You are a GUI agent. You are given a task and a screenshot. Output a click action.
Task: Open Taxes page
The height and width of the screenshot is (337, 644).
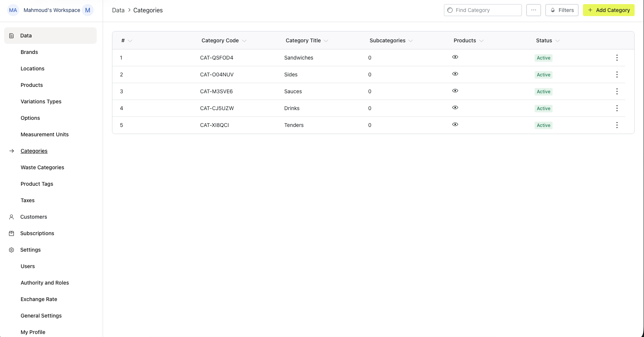[x=28, y=200]
